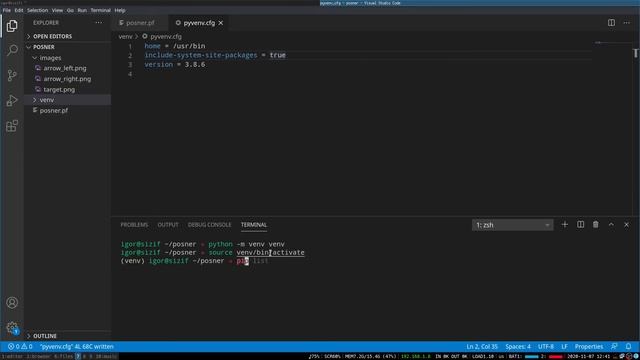Screen dimensions: 640x360
Task: Kill terminal with the trash icon
Action: pyautogui.click(x=596, y=224)
